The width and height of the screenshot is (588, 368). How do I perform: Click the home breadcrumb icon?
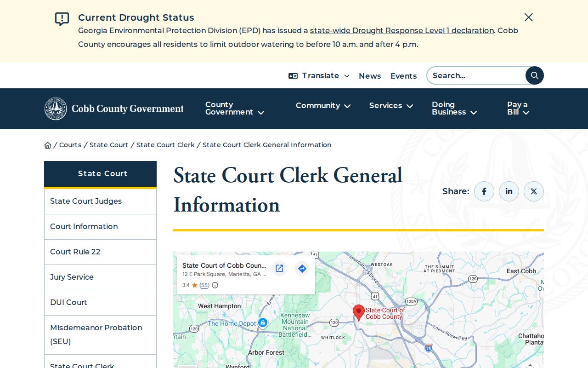(x=48, y=145)
